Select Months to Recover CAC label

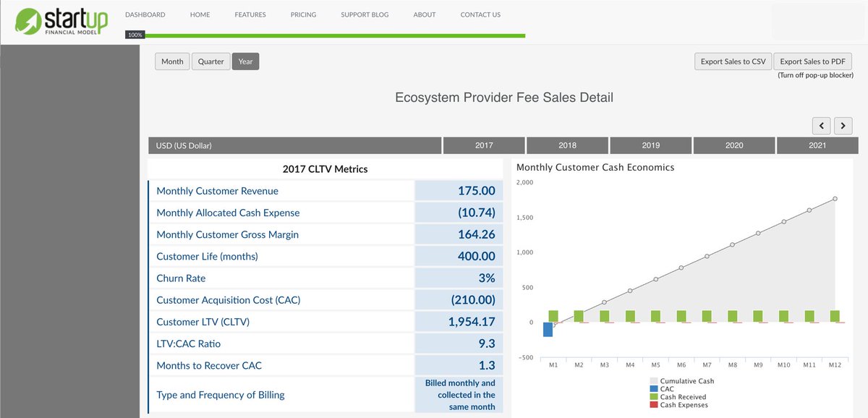pyautogui.click(x=210, y=365)
